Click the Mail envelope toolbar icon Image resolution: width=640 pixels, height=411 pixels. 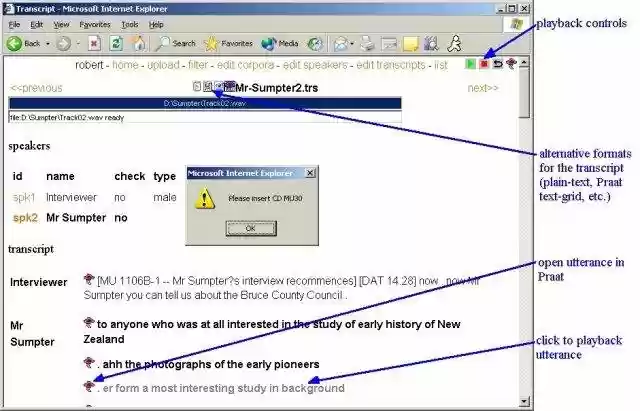tap(340, 44)
